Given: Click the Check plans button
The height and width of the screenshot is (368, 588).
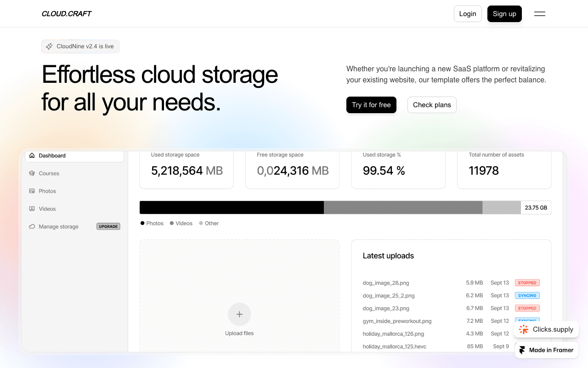Looking at the screenshot, I should (x=432, y=105).
